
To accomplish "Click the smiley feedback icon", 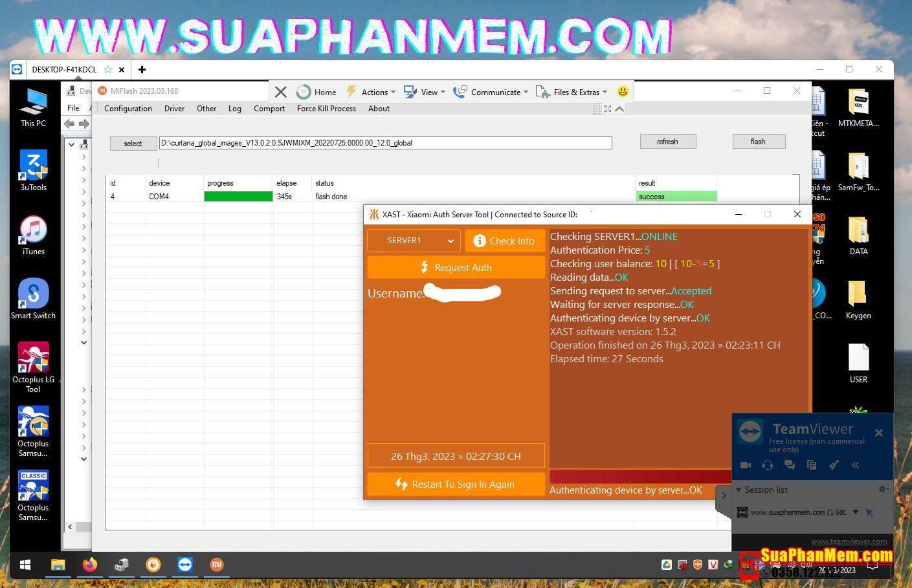I will pyautogui.click(x=623, y=91).
